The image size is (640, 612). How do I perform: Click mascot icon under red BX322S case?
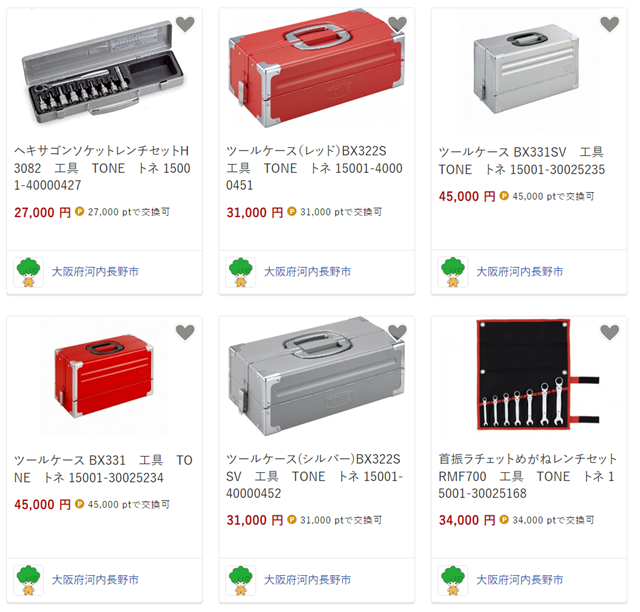point(240,272)
